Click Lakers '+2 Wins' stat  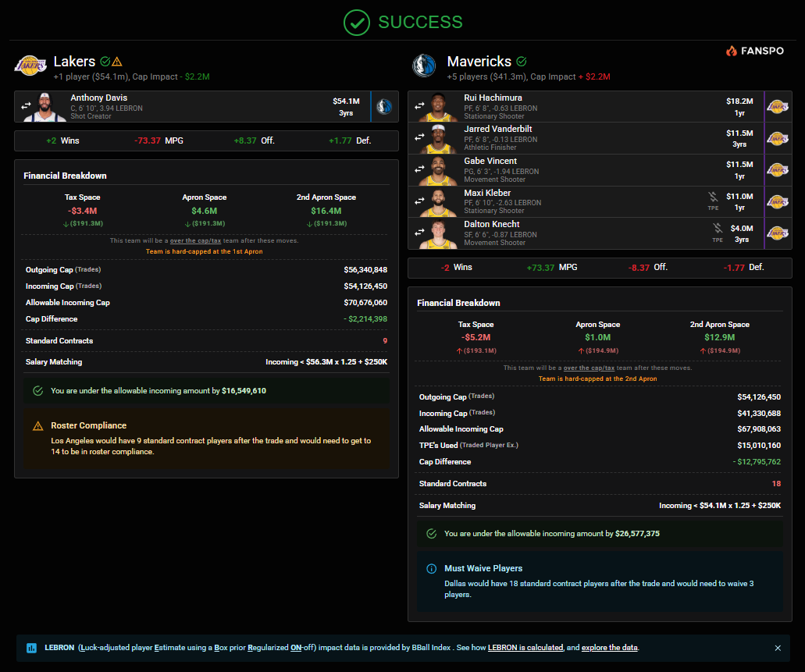click(x=62, y=140)
